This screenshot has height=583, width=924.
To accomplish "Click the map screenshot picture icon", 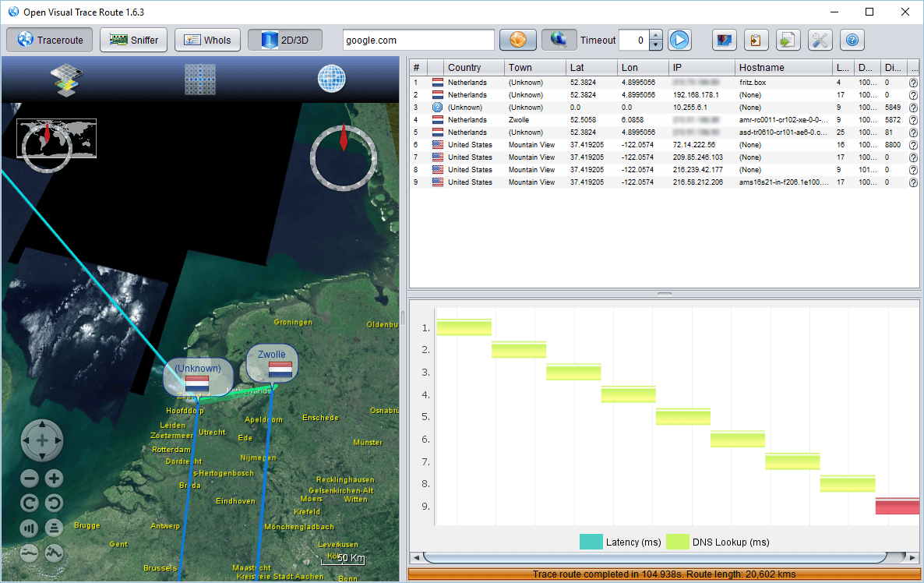I will pyautogui.click(x=724, y=40).
